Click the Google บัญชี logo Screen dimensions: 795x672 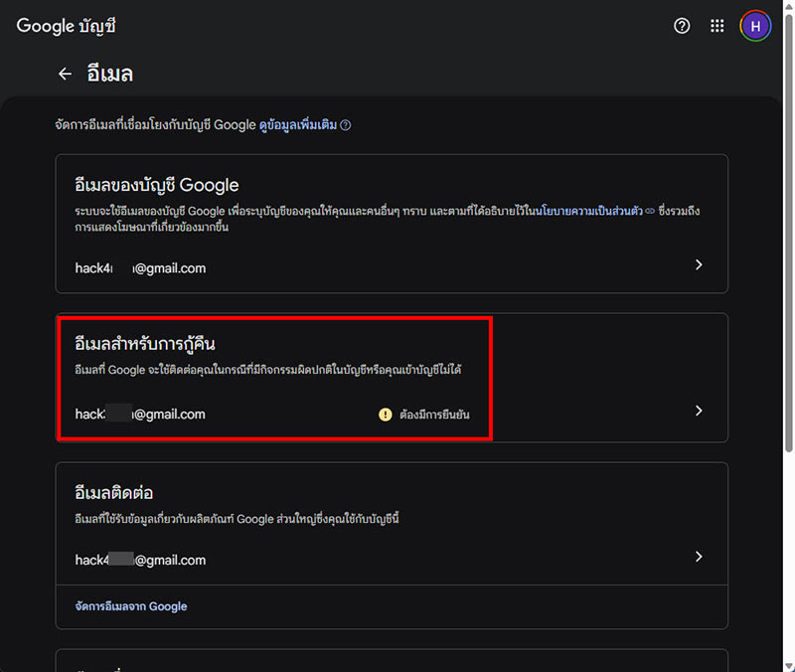(66, 26)
